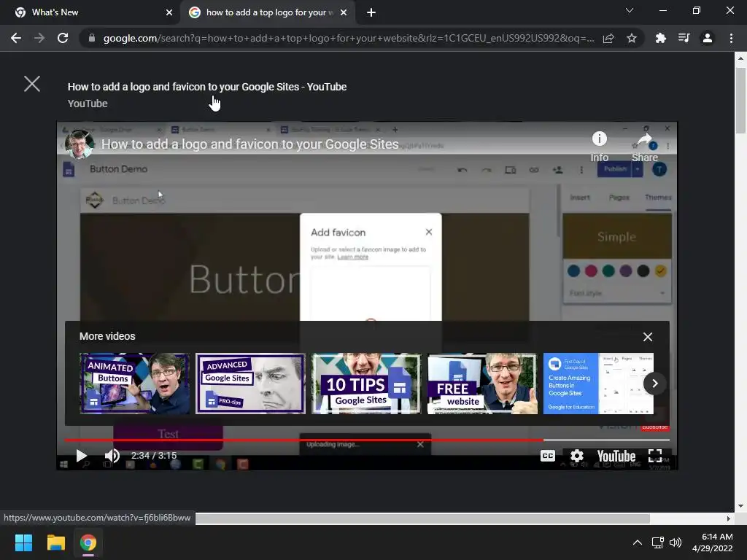Image resolution: width=747 pixels, height=560 pixels.
Task: Open the Advanced Google Sites thumbnail
Action: 250,384
